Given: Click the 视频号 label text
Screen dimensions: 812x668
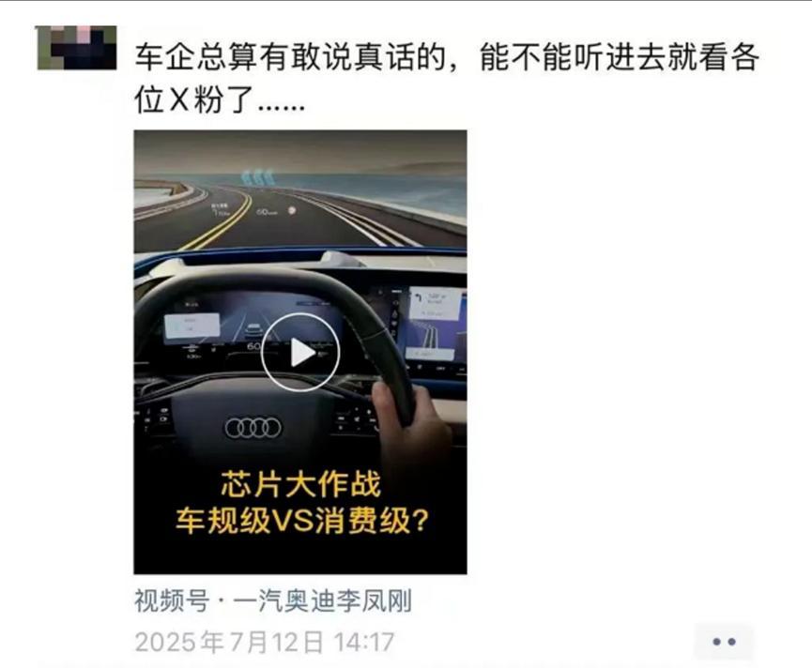Looking at the screenshot, I should (x=172, y=601).
